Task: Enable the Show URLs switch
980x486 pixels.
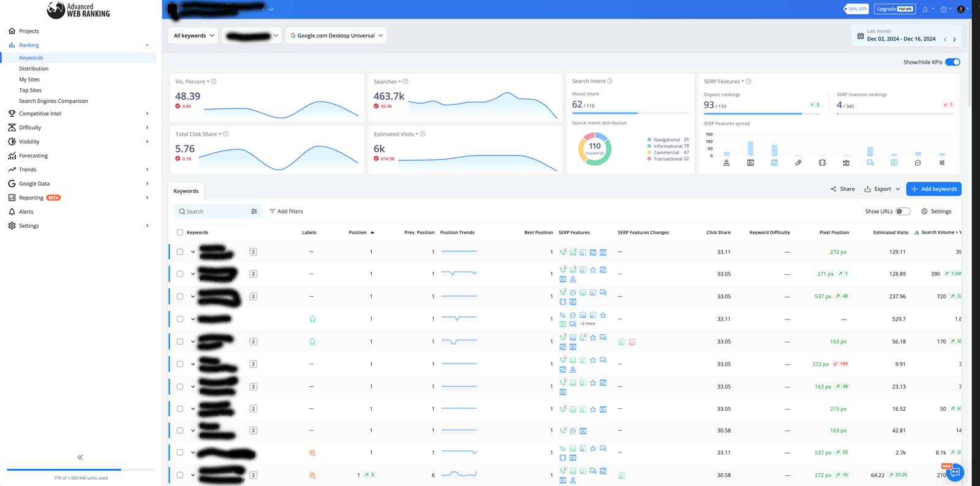Action: 903,211
